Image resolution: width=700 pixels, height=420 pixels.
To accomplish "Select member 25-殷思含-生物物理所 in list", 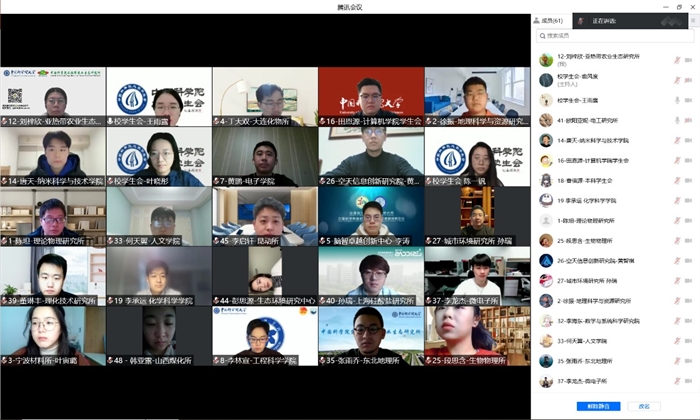I will (600, 240).
